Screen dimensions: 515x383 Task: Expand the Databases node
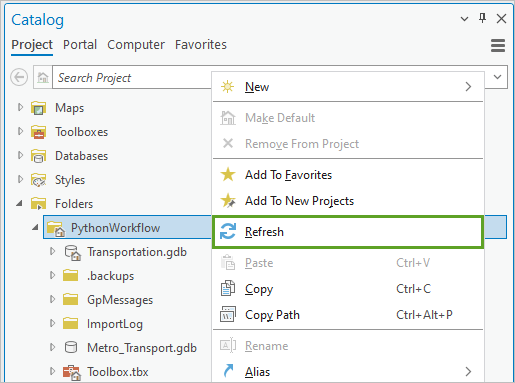[20, 155]
